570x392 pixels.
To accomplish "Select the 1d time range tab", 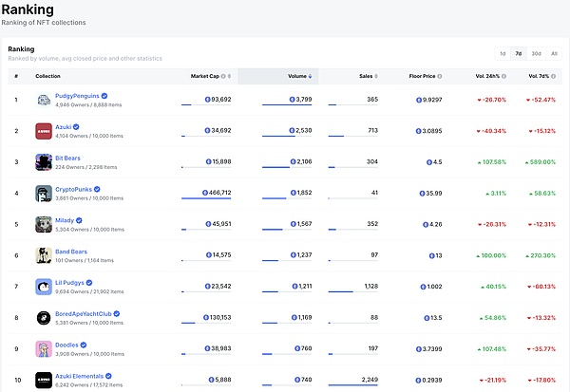I will 503,54.
